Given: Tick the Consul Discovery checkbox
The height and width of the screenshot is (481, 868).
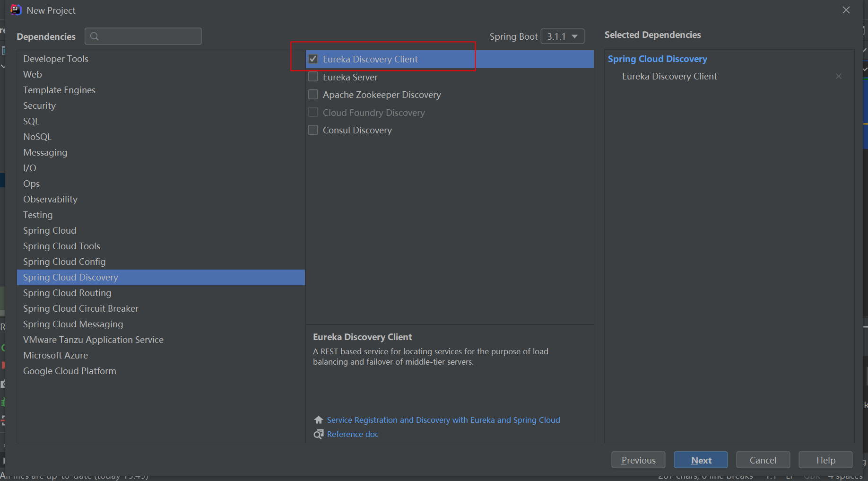Looking at the screenshot, I should (313, 130).
